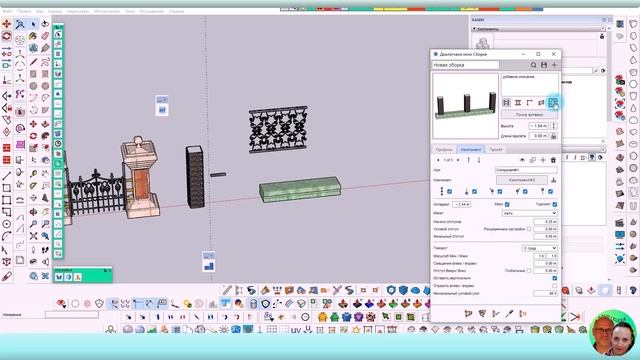Click assembly name field Новая сборка
The width and height of the screenshot is (640, 360).
pyautogui.click(x=466, y=65)
